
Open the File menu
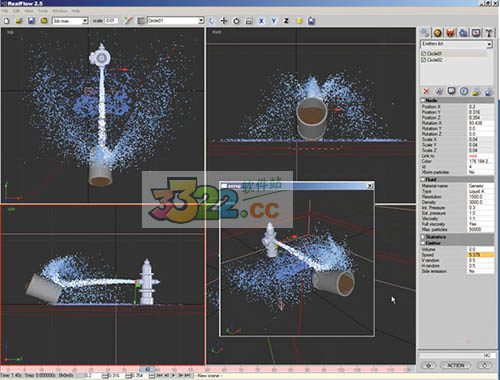5,11
